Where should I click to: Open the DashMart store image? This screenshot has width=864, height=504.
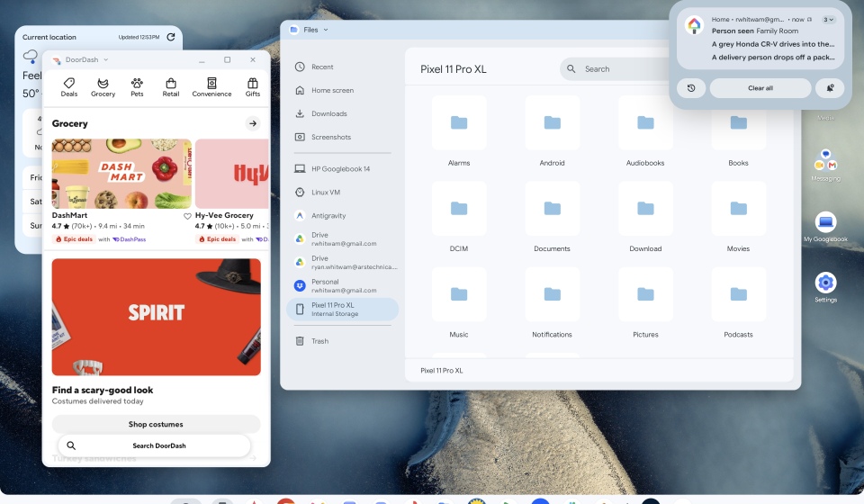coord(121,174)
